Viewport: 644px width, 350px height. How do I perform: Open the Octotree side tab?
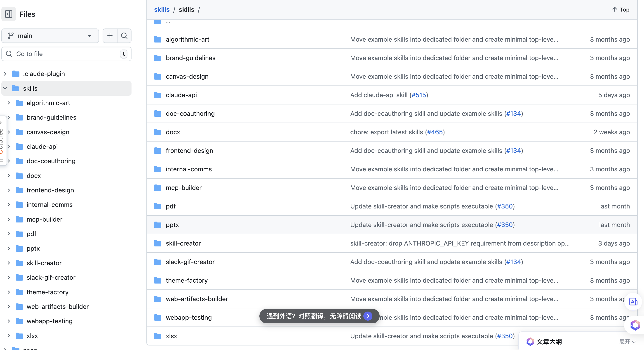point(2,141)
